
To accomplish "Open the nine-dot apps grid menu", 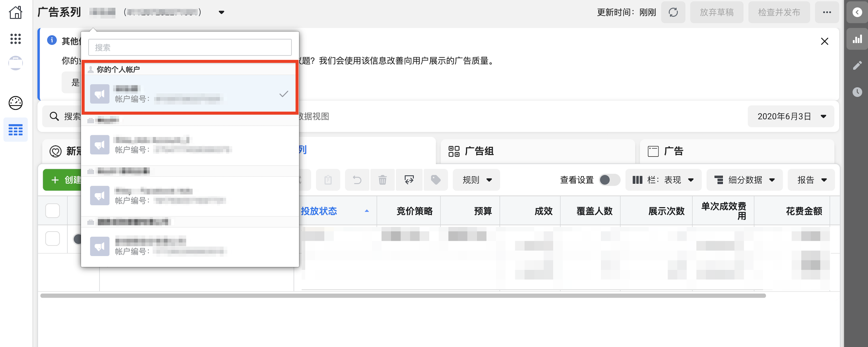I will coord(16,39).
